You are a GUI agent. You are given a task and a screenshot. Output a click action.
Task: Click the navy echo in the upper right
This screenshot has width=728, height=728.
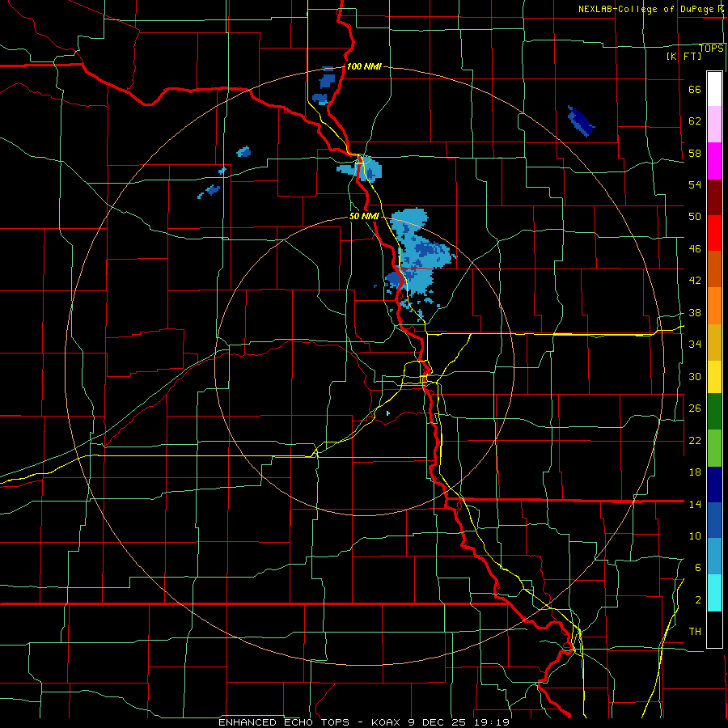point(580,121)
